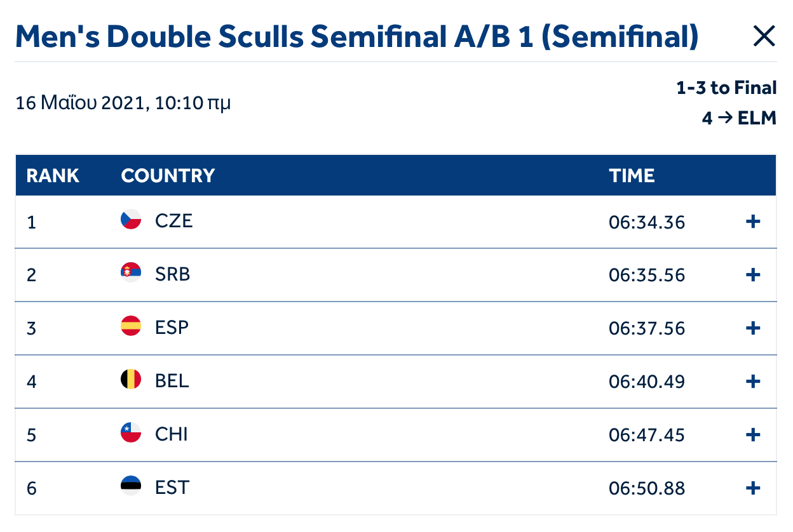Screen dimensions: 793x532
Task: Select the CZE country name
Action: click(x=173, y=221)
